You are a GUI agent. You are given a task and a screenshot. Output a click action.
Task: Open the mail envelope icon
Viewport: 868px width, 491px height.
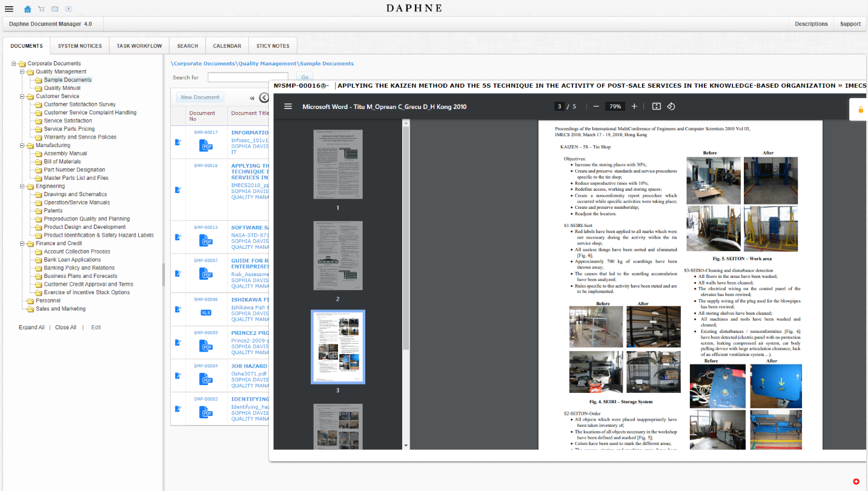55,9
